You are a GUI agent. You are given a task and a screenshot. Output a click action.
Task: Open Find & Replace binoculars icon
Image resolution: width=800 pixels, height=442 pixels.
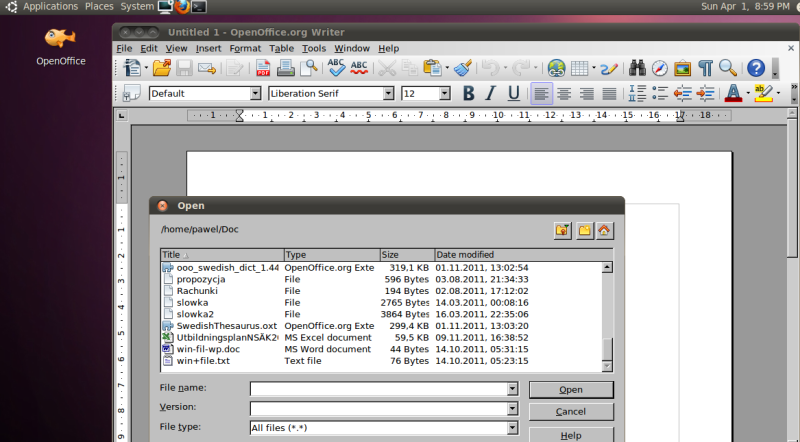[x=637, y=68]
